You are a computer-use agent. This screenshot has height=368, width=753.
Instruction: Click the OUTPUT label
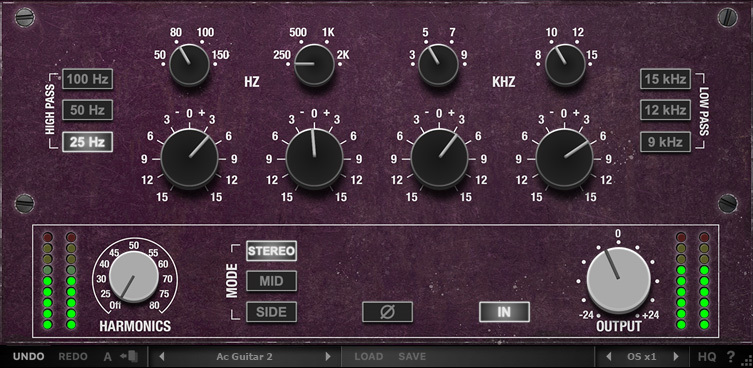point(619,327)
